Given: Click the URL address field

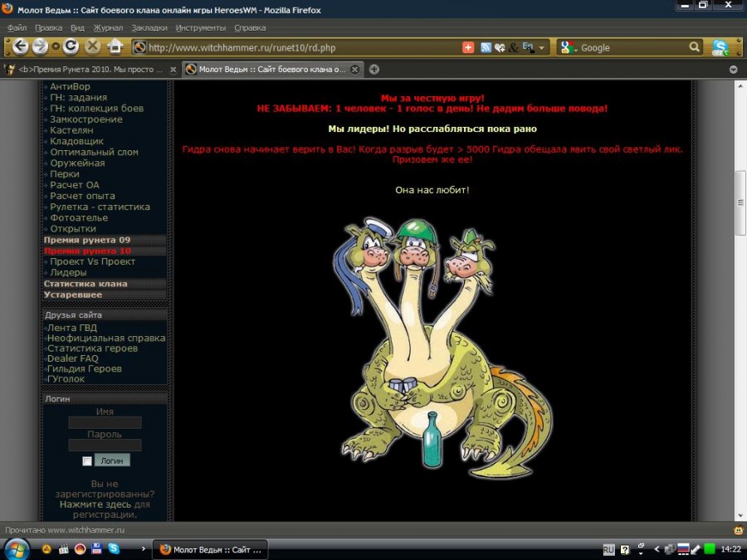Looking at the screenshot, I should point(302,47).
